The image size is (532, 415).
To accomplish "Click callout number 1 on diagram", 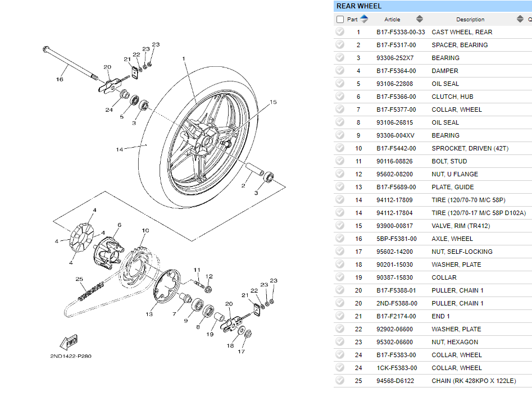I will [x=184, y=58].
